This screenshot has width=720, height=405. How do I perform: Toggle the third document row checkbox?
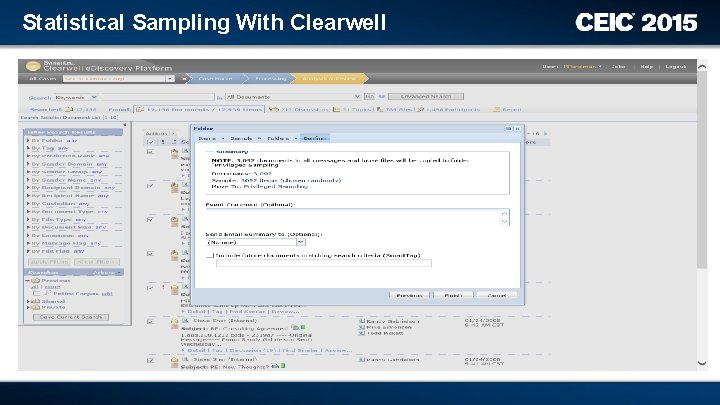click(x=150, y=219)
